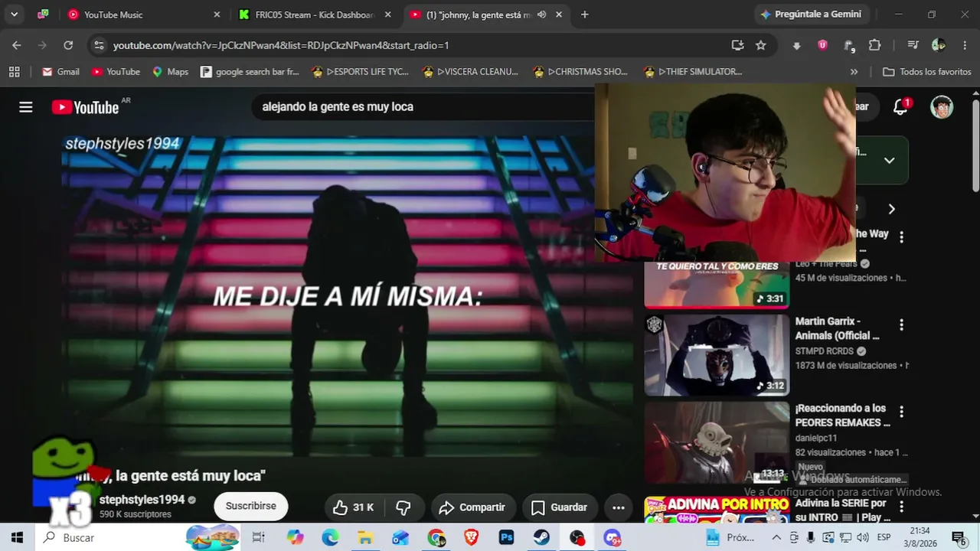Viewport: 980px width, 551px height.
Task: Click the Compartir share button
Action: (x=472, y=507)
